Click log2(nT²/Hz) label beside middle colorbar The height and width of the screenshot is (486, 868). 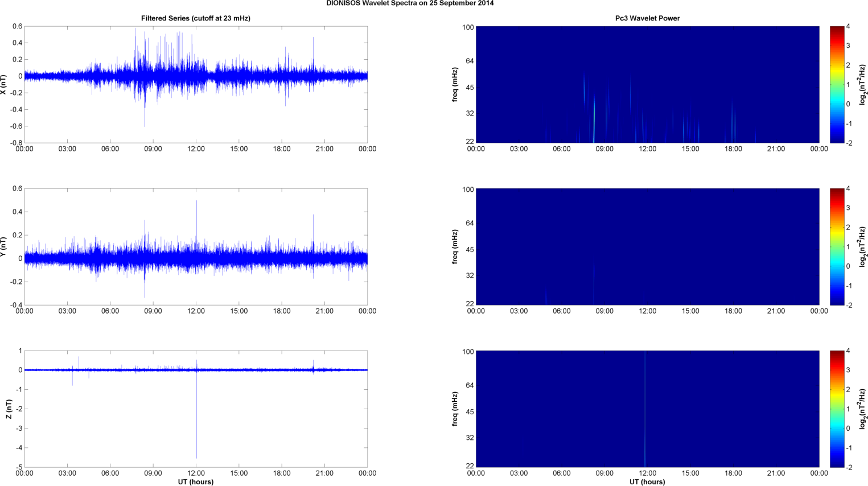coord(863,246)
